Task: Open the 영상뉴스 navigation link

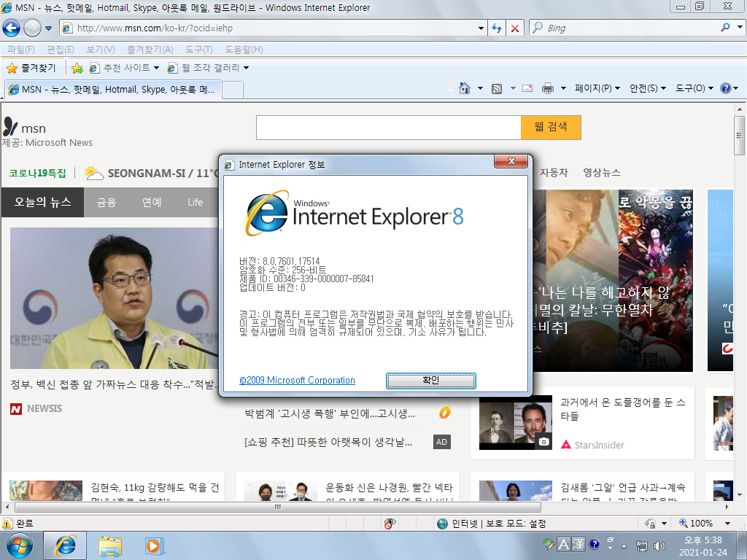Action: pos(602,172)
